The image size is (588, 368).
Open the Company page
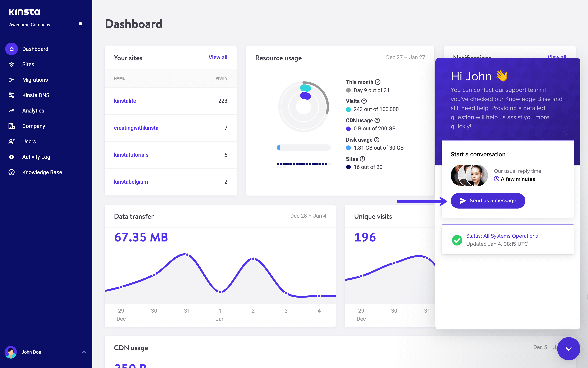(34, 126)
